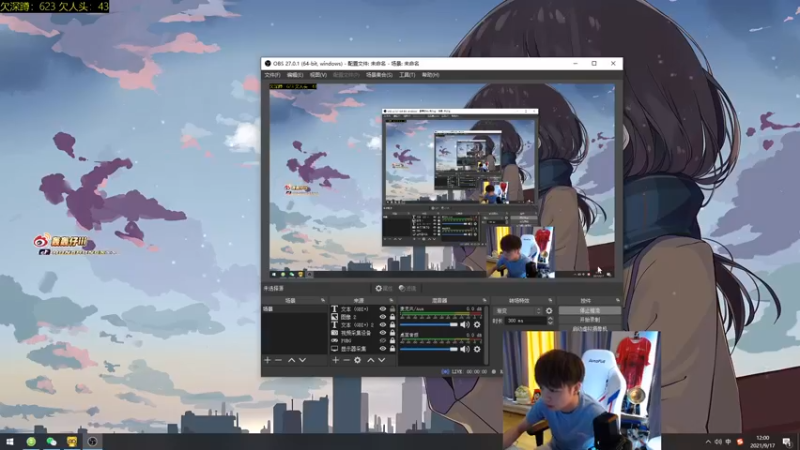
Task: Lock toggle for Image 2 source
Action: click(392, 317)
